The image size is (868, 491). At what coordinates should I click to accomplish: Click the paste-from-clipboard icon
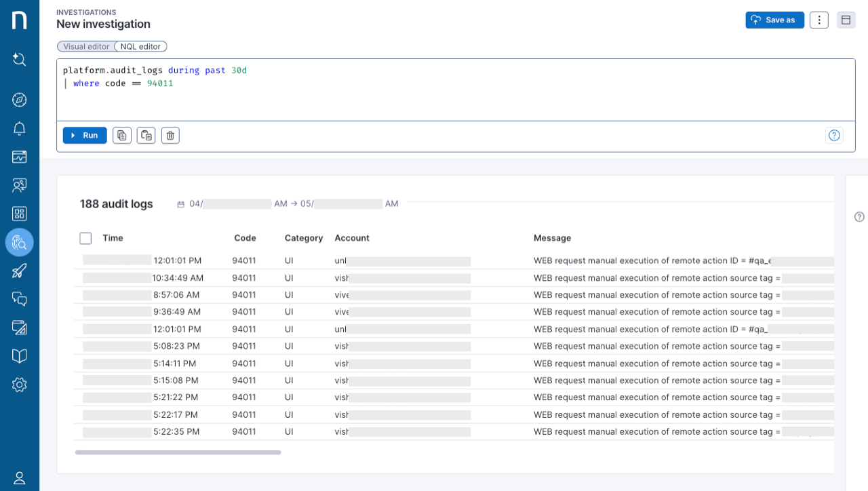pos(146,135)
